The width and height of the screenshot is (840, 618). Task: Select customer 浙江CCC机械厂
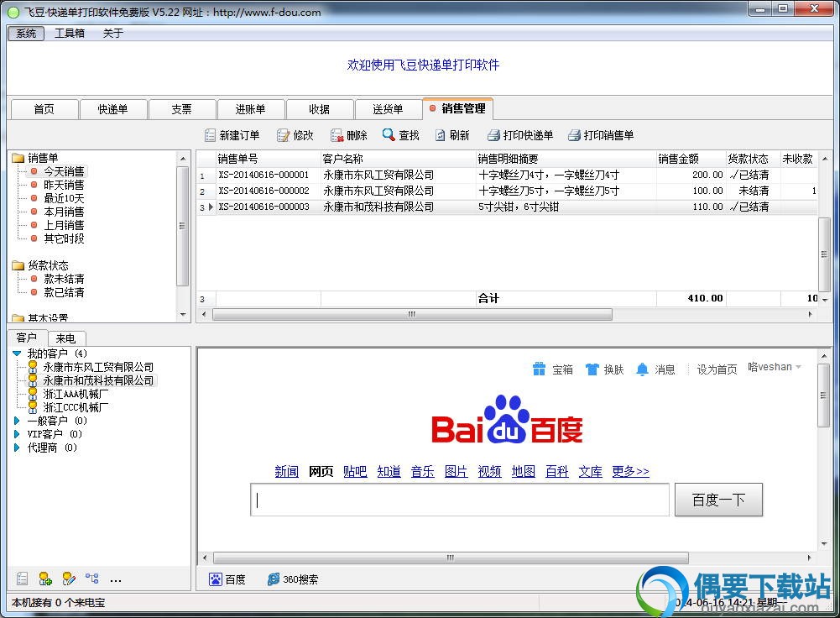(76, 407)
